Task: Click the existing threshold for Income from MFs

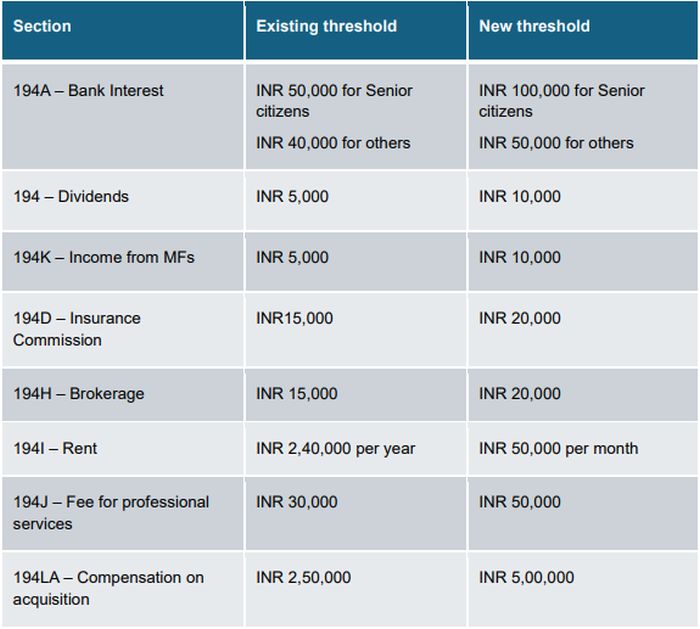Action: coord(292,258)
